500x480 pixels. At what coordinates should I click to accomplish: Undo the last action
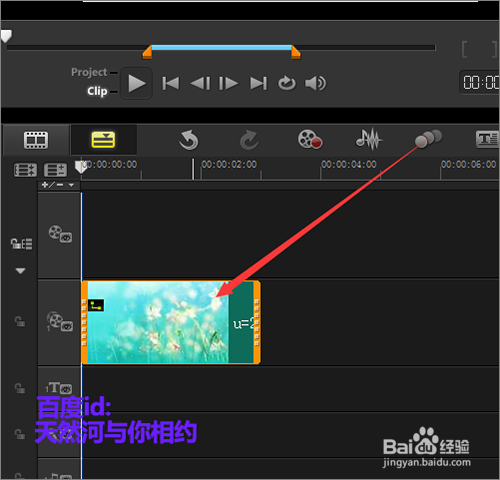coord(189,140)
